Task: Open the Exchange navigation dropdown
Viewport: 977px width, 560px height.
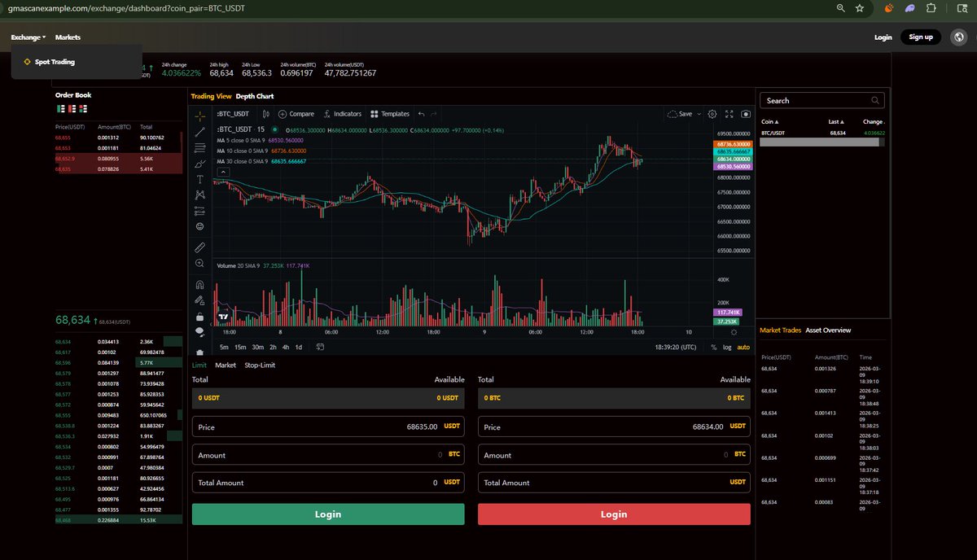Action: pos(27,37)
